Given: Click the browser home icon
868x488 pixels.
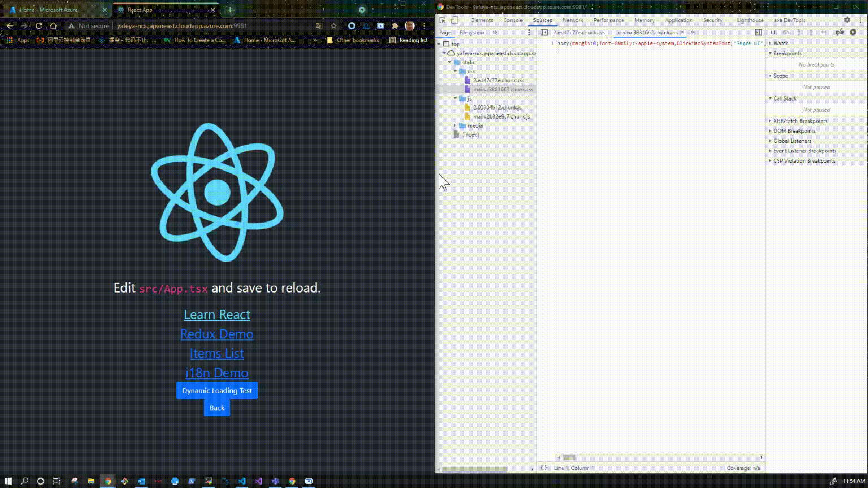Looking at the screenshot, I should (x=53, y=25).
